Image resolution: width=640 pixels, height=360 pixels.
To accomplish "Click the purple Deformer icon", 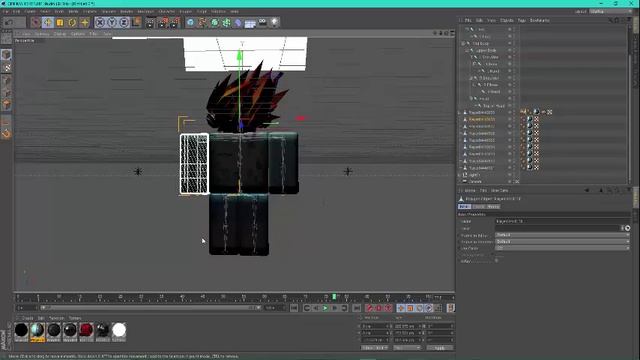I will click(238, 22).
